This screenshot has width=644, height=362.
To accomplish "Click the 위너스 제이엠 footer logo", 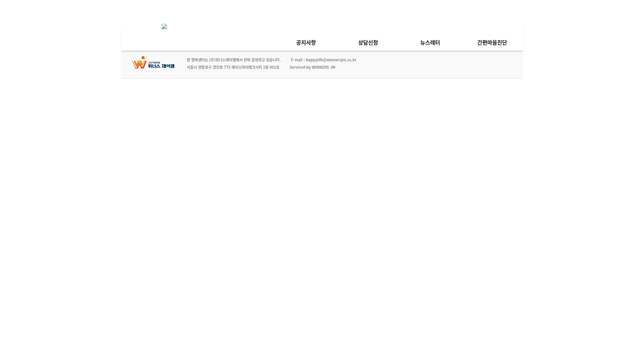I will [x=153, y=62].
